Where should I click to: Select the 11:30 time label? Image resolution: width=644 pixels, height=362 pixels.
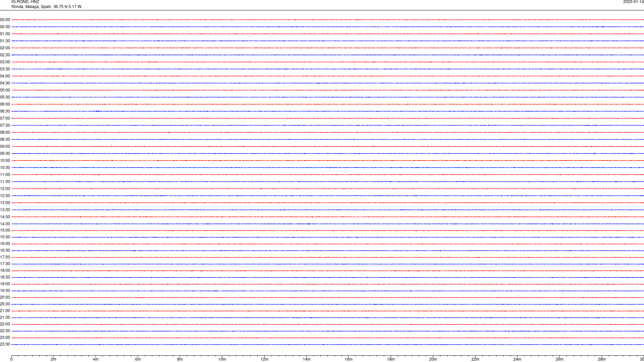point(5,182)
